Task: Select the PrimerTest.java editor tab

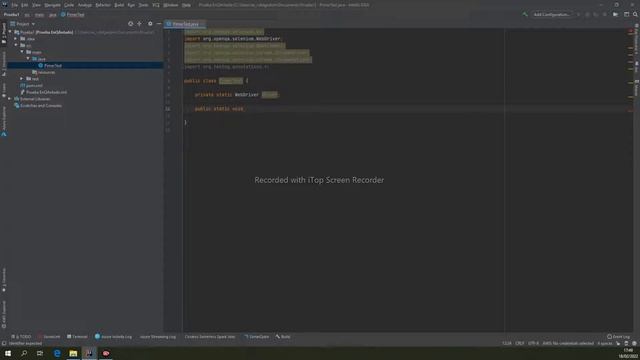Action: coord(185,24)
